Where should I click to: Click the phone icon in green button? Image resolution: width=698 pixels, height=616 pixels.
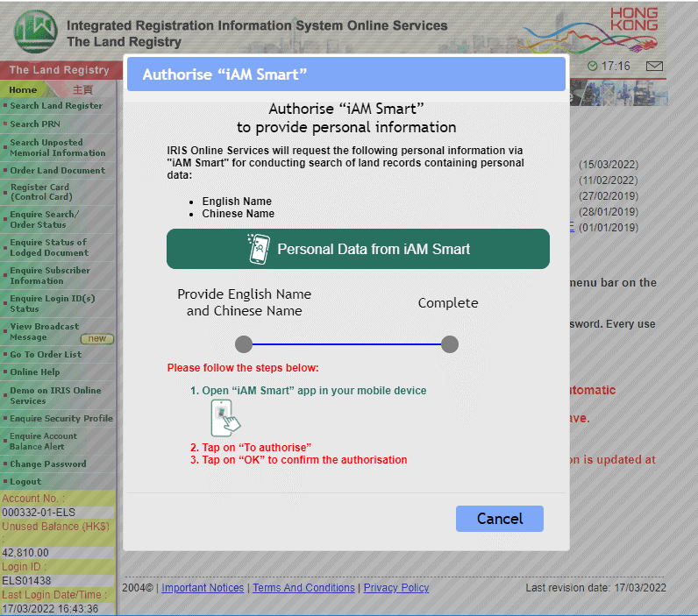click(259, 249)
